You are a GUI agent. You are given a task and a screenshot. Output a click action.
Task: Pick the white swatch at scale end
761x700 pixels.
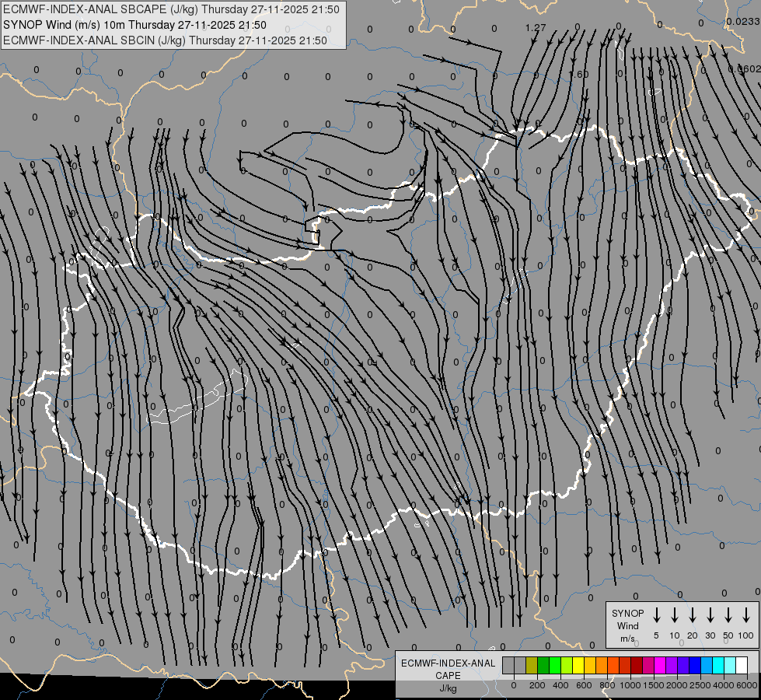[x=742, y=665]
